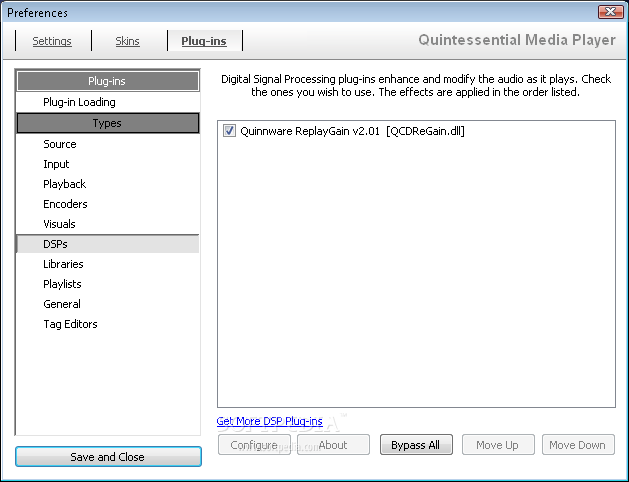This screenshot has height=482, width=629.
Task: Click the Types section header
Action: coord(108,123)
